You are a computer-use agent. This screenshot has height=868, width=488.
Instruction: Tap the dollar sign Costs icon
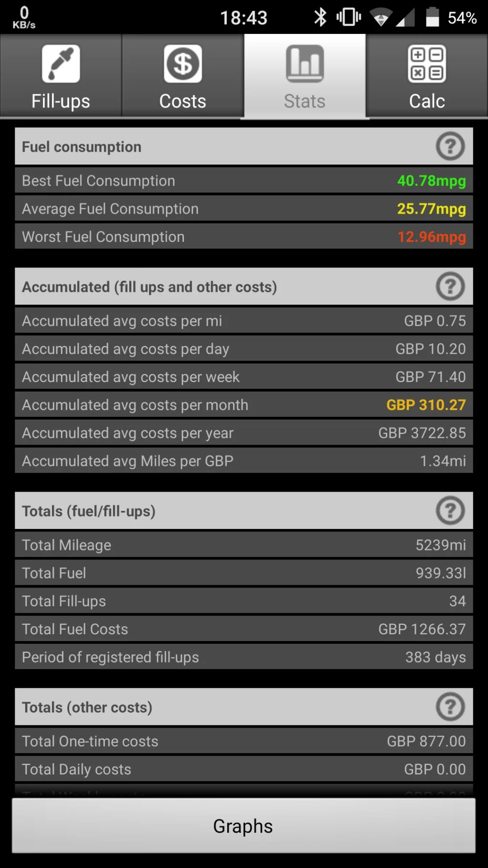(183, 64)
